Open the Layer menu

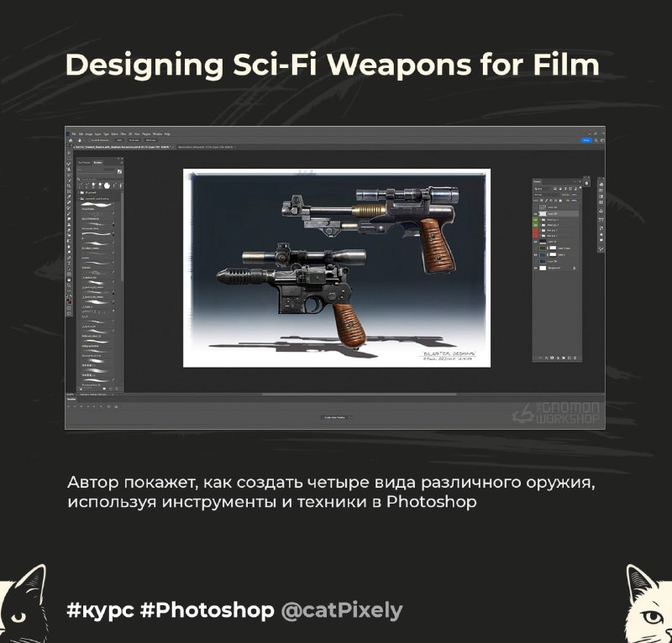point(97,134)
